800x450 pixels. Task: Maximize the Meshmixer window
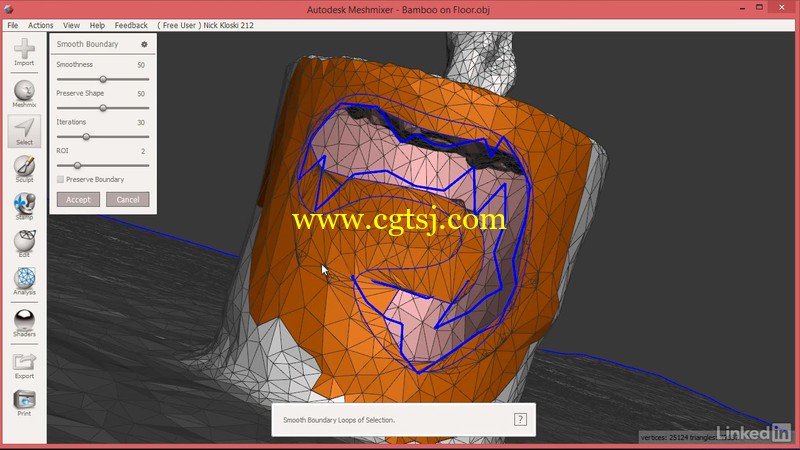[x=759, y=8]
